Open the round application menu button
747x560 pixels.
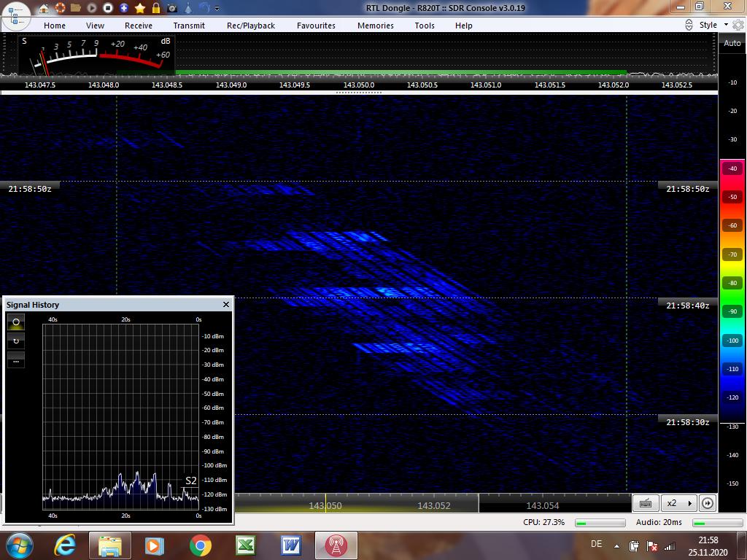click(17, 15)
